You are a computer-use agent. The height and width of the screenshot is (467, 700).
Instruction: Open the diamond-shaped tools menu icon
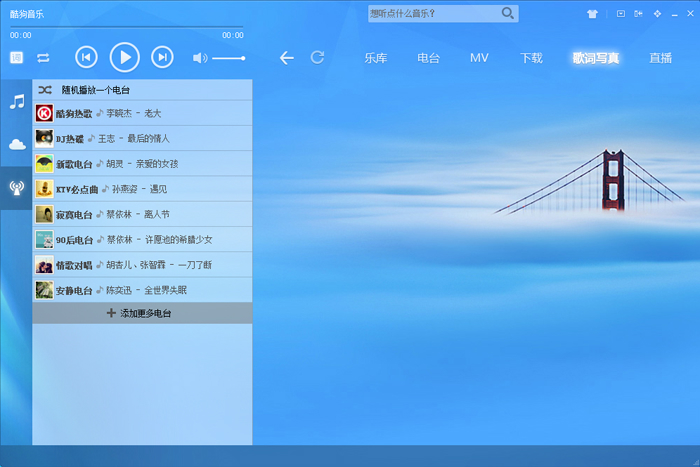[x=657, y=14]
